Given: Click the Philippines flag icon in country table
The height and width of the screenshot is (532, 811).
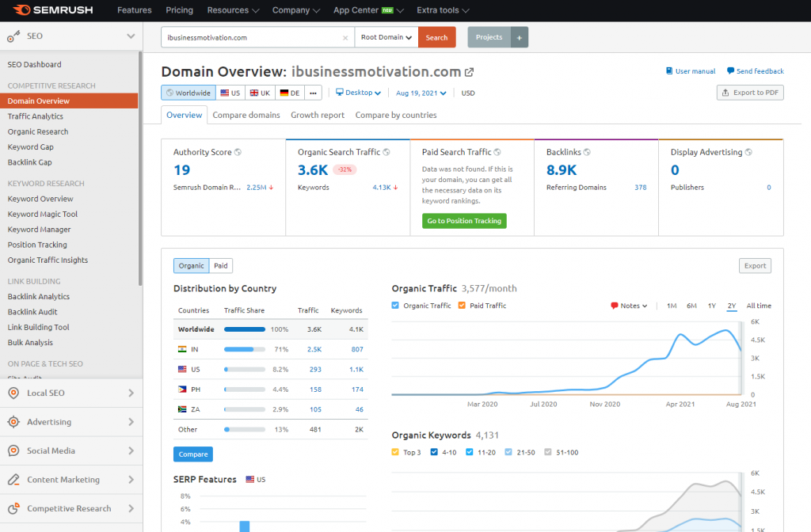Looking at the screenshot, I should [182, 389].
